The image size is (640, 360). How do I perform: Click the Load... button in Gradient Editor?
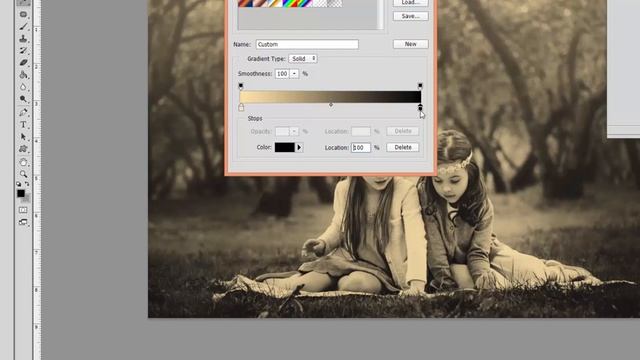pyautogui.click(x=410, y=2)
